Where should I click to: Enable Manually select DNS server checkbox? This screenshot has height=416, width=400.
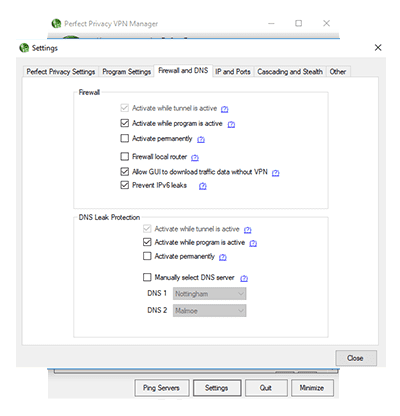pyautogui.click(x=147, y=277)
